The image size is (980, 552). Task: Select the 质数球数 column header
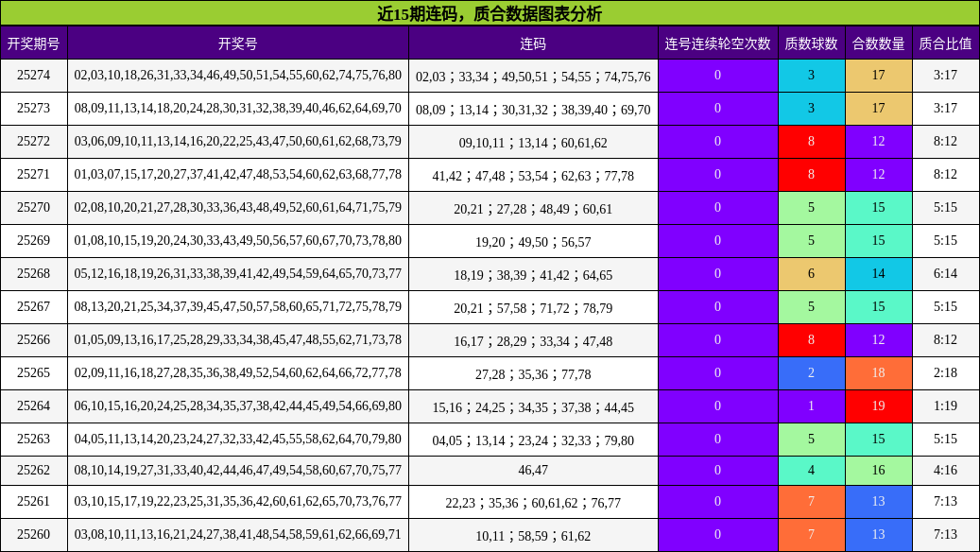[811, 43]
